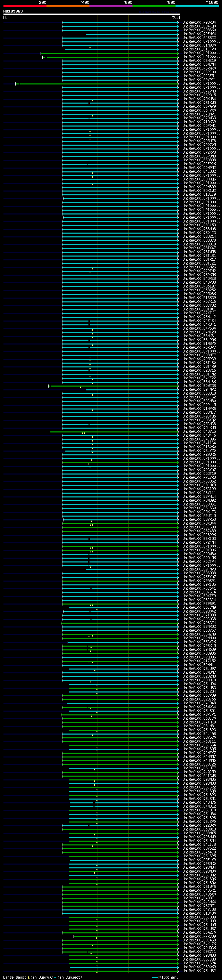Select hit label UniRef100_P13639
The image size is (222, 980).
point(199,298)
